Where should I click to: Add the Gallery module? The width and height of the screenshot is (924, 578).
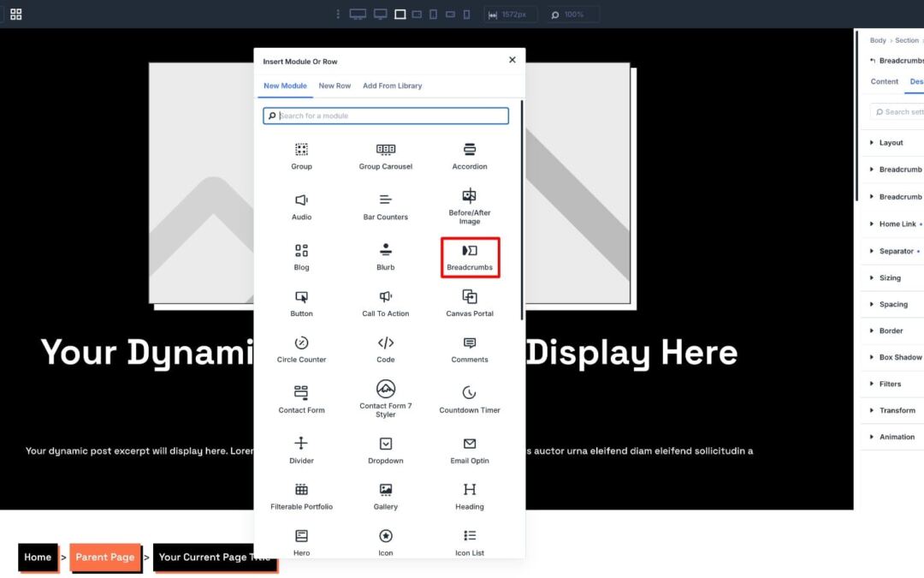pos(385,497)
